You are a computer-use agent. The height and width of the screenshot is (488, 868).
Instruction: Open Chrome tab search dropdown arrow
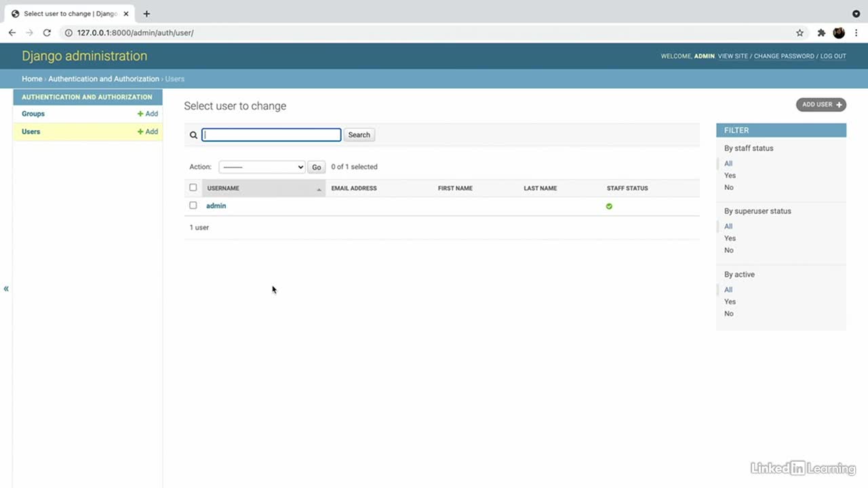pyautogui.click(x=856, y=14)
